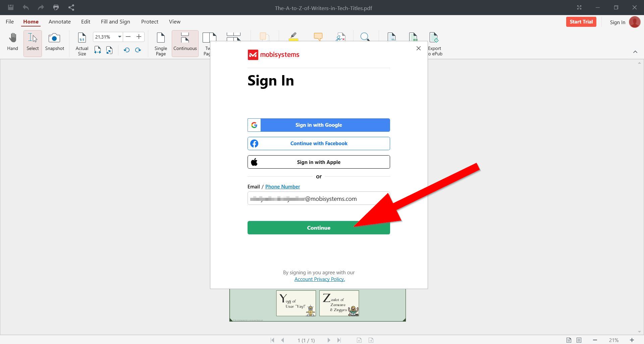Go to next page
644x344 pixels.
pos(329,340)
